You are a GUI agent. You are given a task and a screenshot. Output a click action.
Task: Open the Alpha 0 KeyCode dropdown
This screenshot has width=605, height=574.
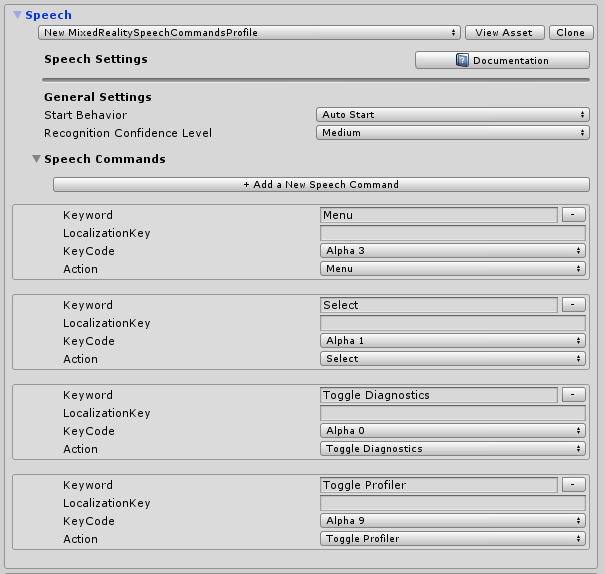click(x=453, y=431)
